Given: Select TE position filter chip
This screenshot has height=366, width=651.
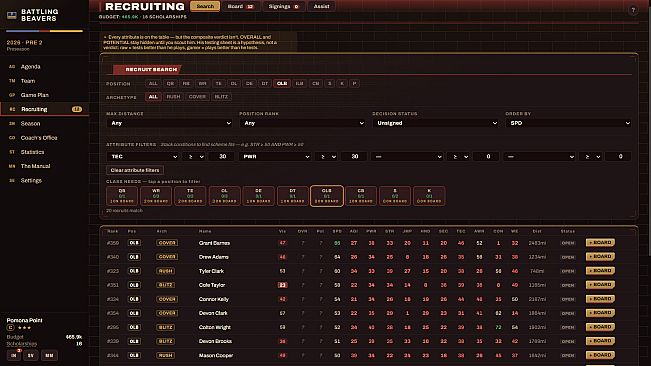Looking at the screenshot, I should tap(218, 84).
